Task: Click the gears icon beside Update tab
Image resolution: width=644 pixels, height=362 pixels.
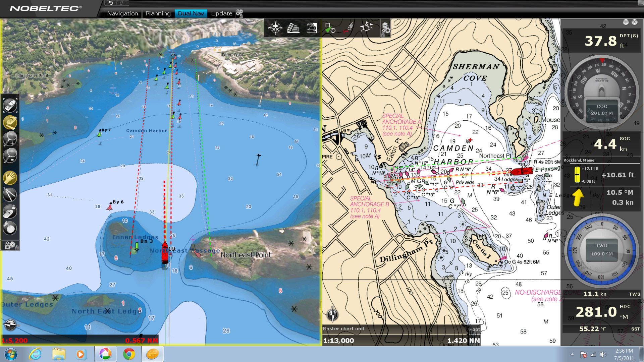Action: 239,13
